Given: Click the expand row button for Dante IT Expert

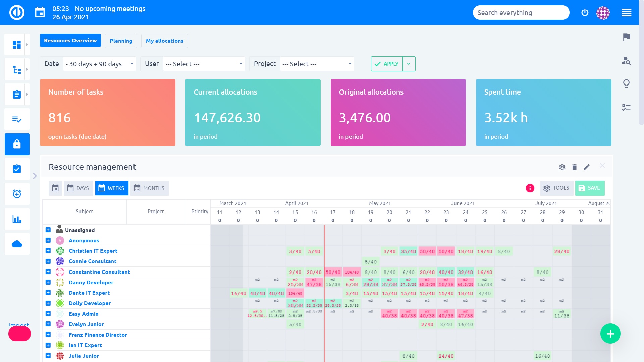Looking at the screenshot, I should click(x=48, y=292).
